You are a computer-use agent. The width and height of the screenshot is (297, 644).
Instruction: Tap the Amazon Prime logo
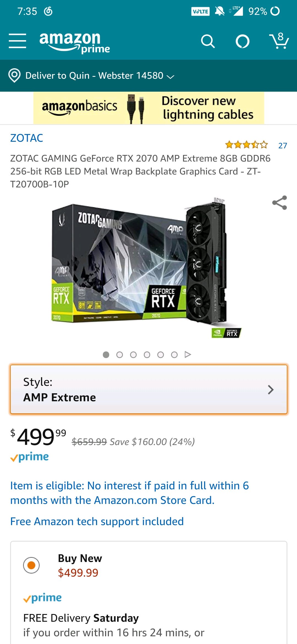75,42
